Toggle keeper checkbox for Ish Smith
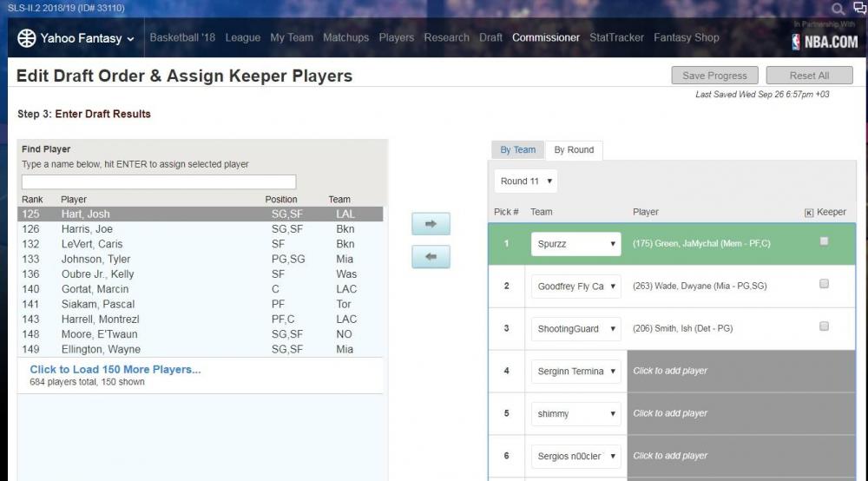This screenshot has width=868, height=481. (824, 326)
